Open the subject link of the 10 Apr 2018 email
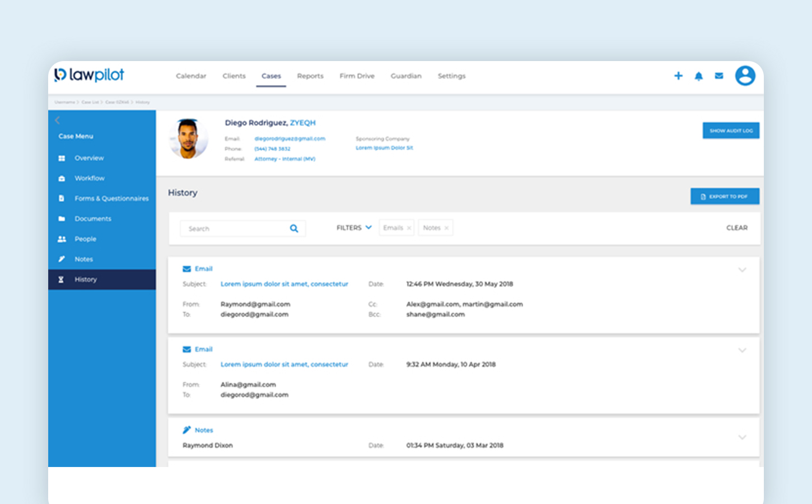Screen dimensions: 812x504 [284, 365]
